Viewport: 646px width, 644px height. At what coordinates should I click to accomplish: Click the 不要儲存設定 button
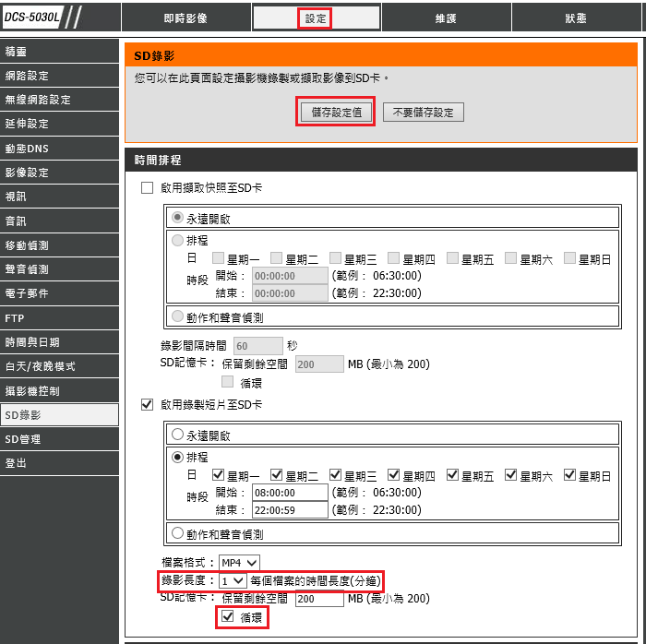pos(424,112)
